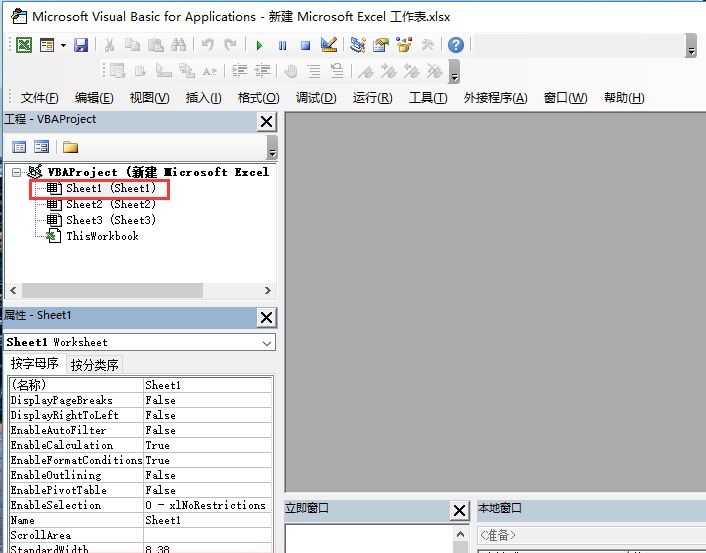
Task: Click the Cut scissors icon
Action: (109, 45)
